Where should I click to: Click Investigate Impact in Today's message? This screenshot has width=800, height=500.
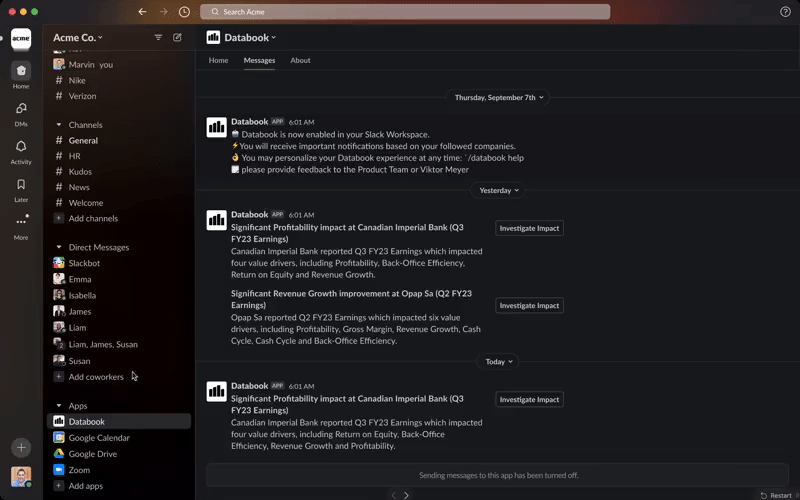coord(529,399)
